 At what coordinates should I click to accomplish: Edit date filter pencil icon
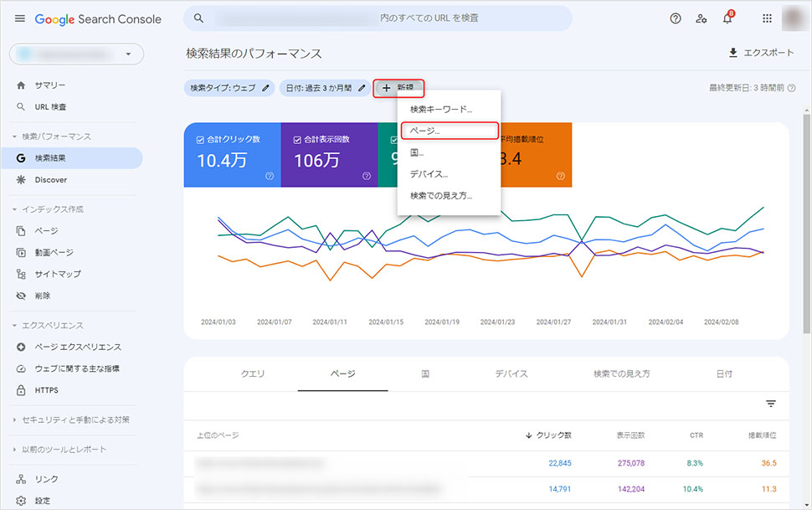(x=362, y=88)
